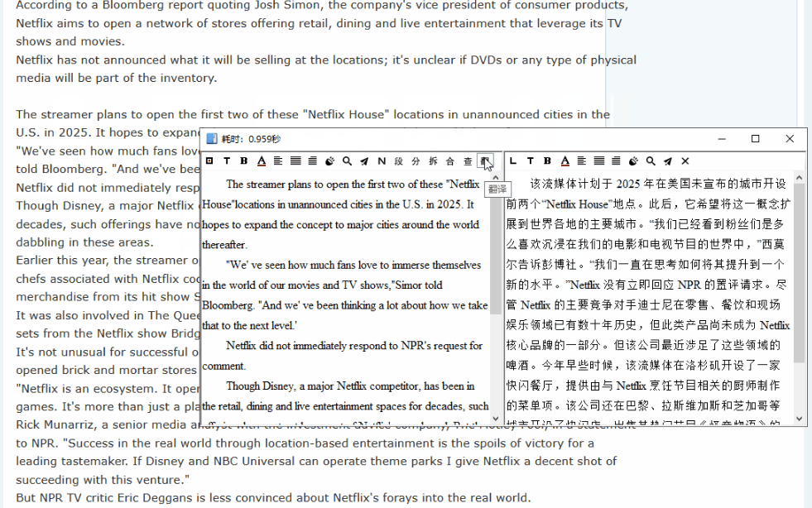Click the paper plane icon in left toolbar
This screenshot has width=812, height=508.
pos(365,161)
